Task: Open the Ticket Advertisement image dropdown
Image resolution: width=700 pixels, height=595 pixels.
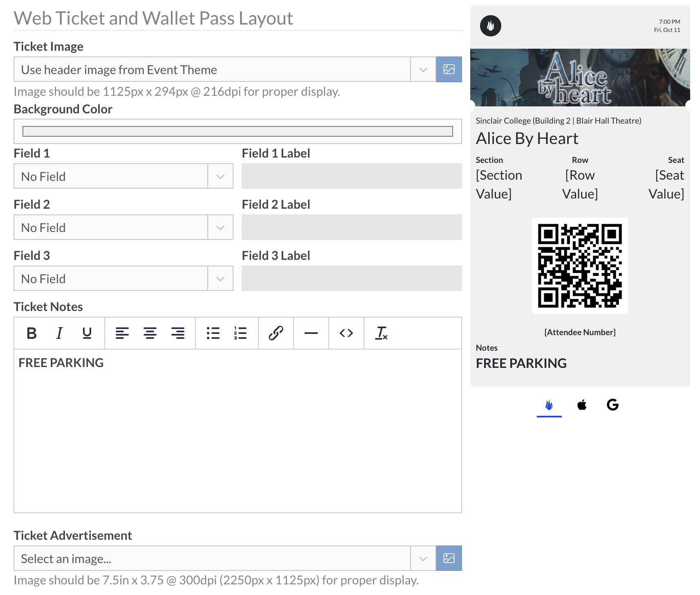Action: coord(224,558)
